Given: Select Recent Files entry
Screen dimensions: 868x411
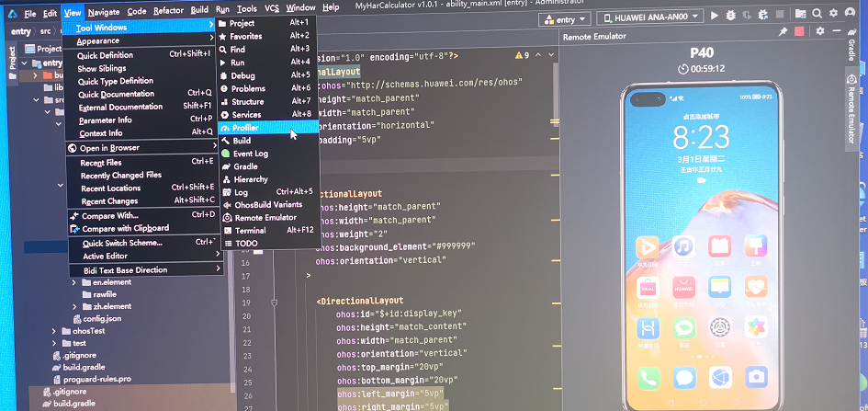Looking at the screenshot, I should (142, 163).
